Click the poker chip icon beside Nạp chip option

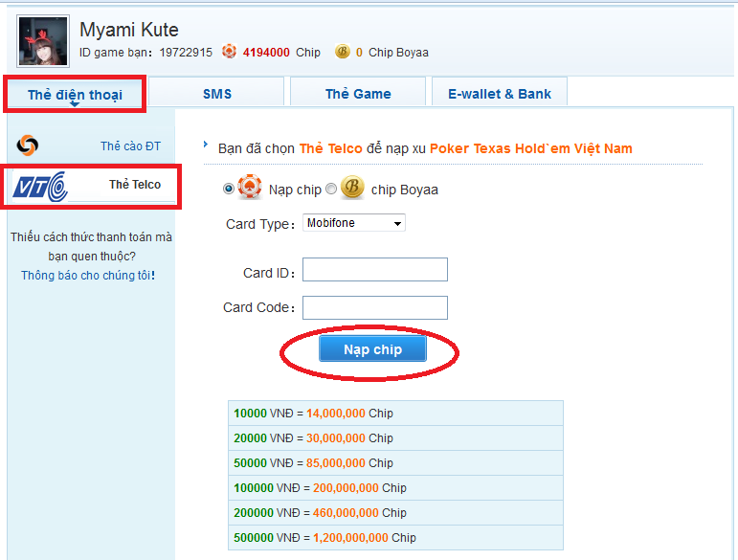coord(250,187)
